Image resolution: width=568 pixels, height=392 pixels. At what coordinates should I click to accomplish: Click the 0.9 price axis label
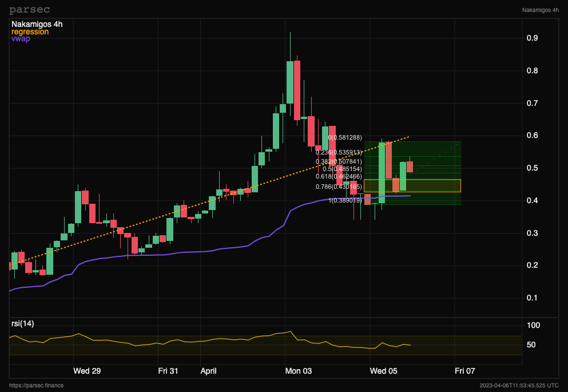click(x=532, y=38)
